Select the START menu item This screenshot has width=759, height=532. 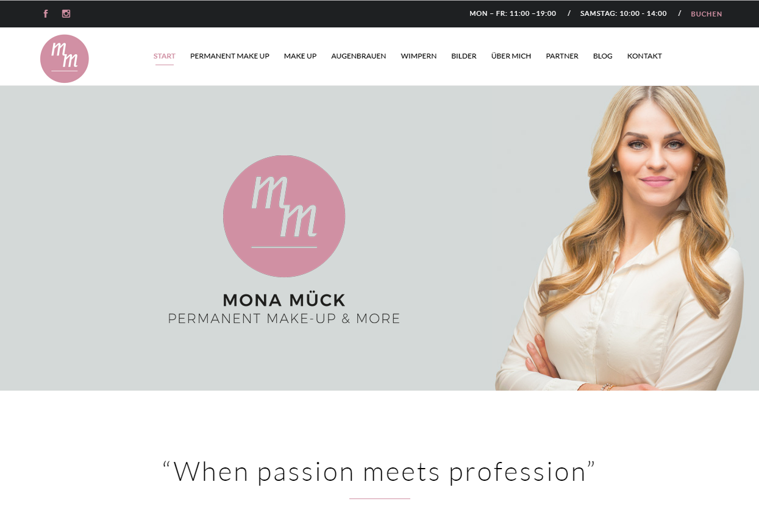pos(165,56)
